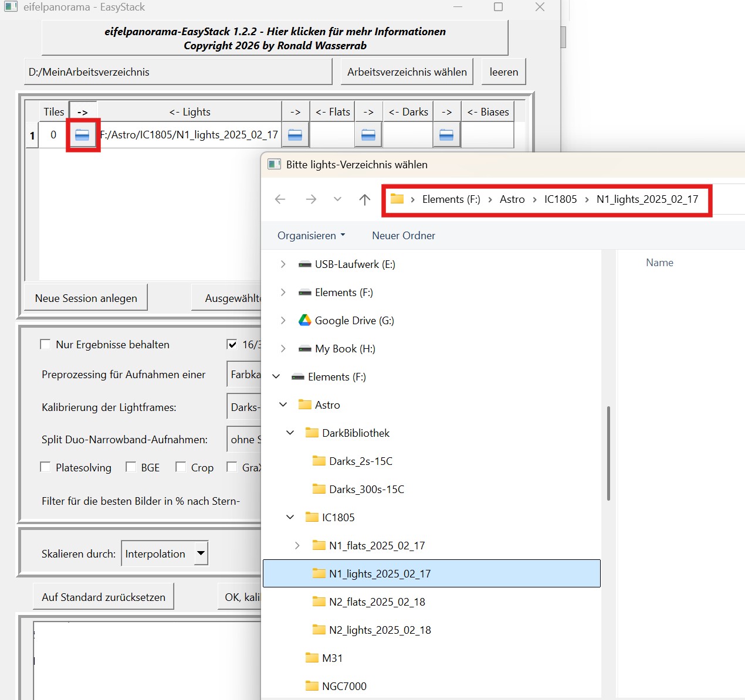Enable Nur Ergebnisse behalten checkbox
The height and width of the screenshot is (700, 745).
(45, 345)
